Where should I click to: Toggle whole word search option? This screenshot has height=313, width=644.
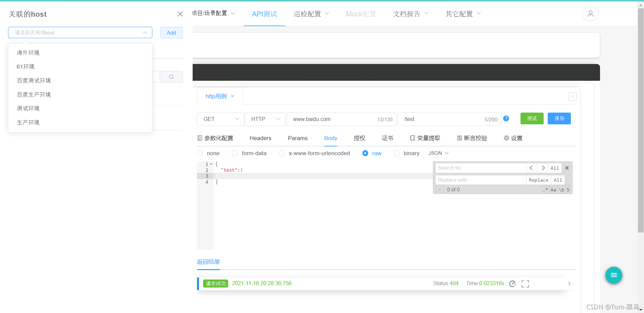pyautogui.click(x=561, y=190)
